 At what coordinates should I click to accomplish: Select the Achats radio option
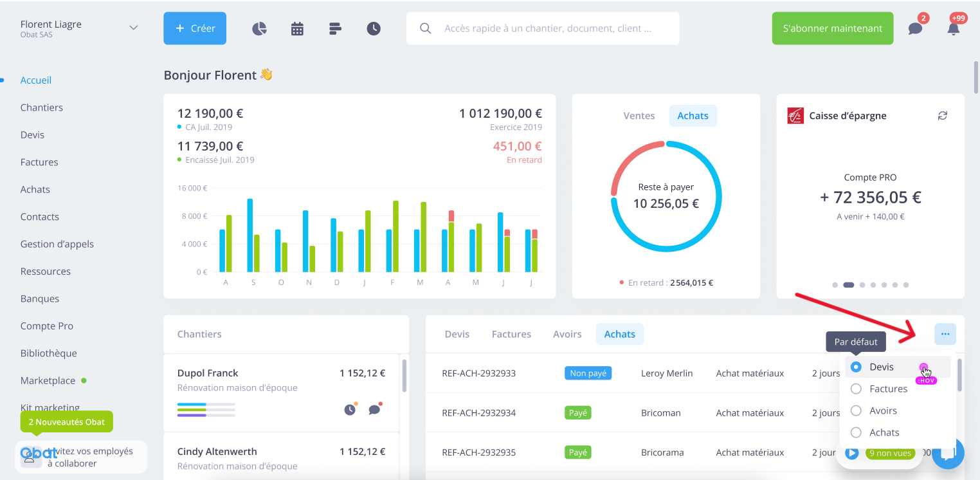tap(856, 432)
